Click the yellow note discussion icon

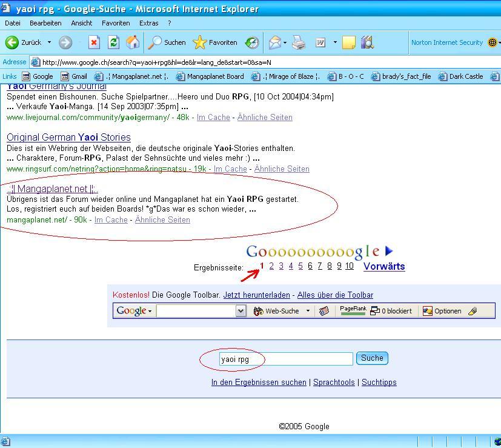click(x=348, y=42)
